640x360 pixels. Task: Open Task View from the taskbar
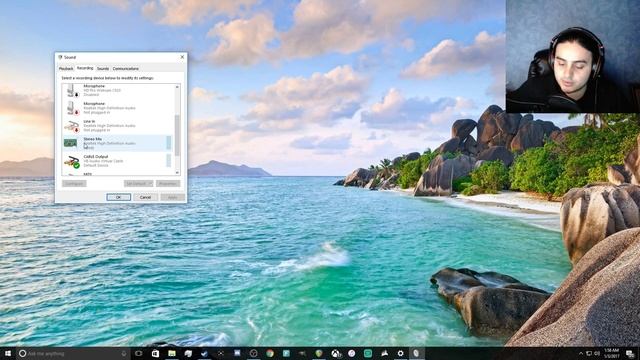tap(139, 353)
